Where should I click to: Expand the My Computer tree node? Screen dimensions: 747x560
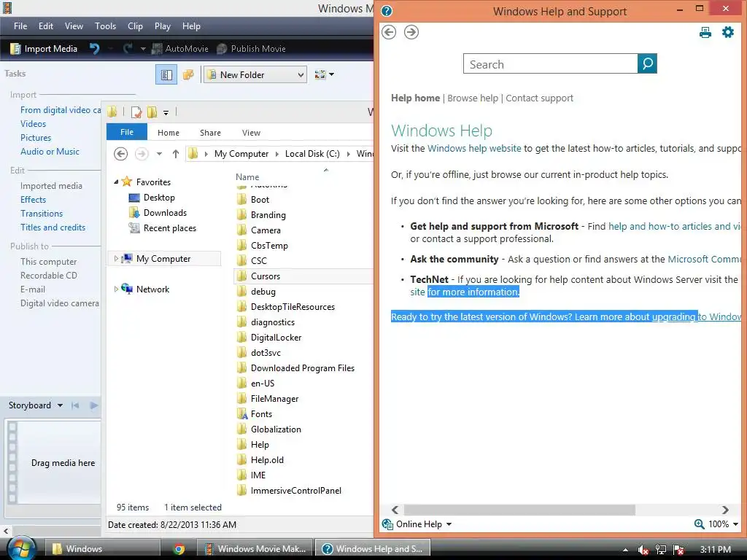point(116,259)
